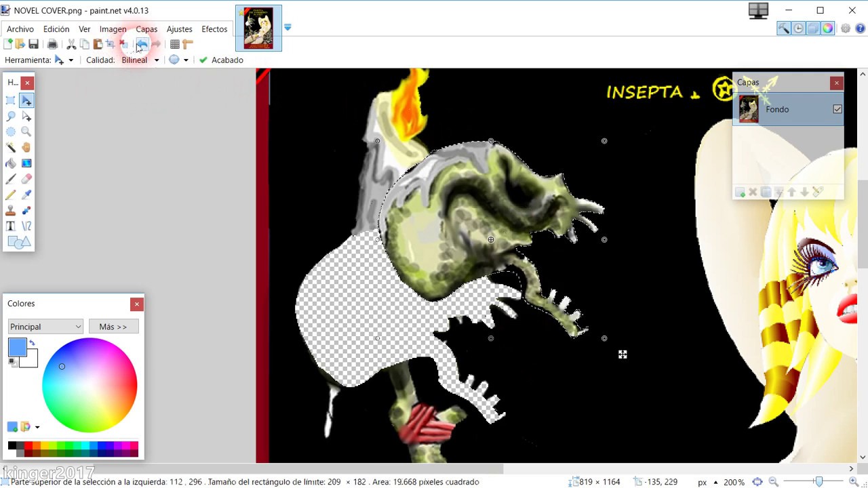
Task: Swap primary and secondary colors
Action: (32, 343)
